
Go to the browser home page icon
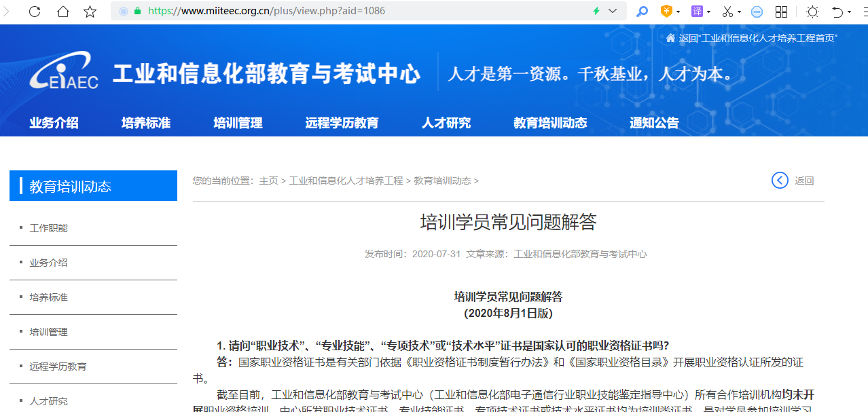62,12
